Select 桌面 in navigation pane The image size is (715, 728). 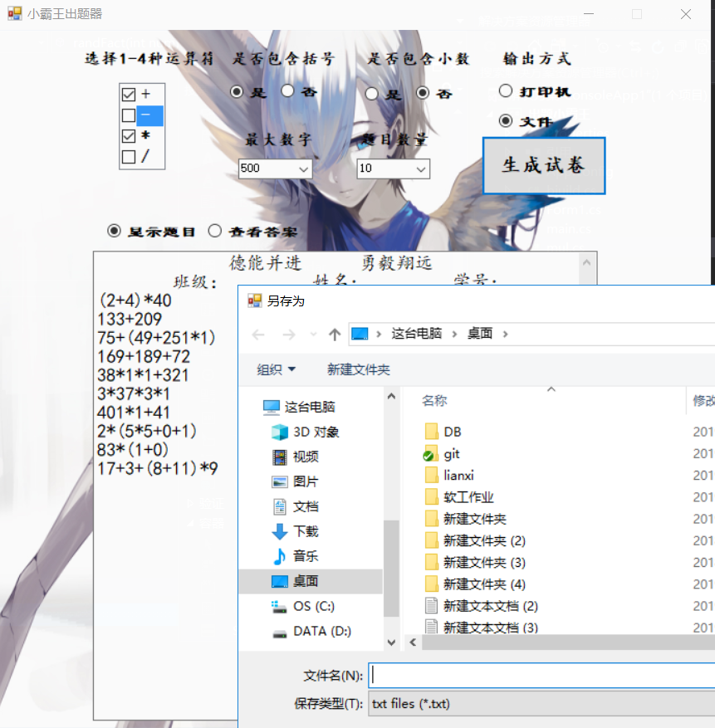point(311,581)
